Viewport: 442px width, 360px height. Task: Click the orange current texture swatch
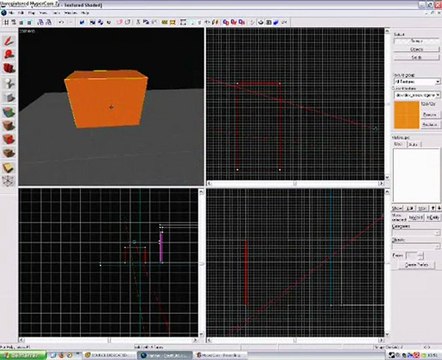tap(407, 115)
